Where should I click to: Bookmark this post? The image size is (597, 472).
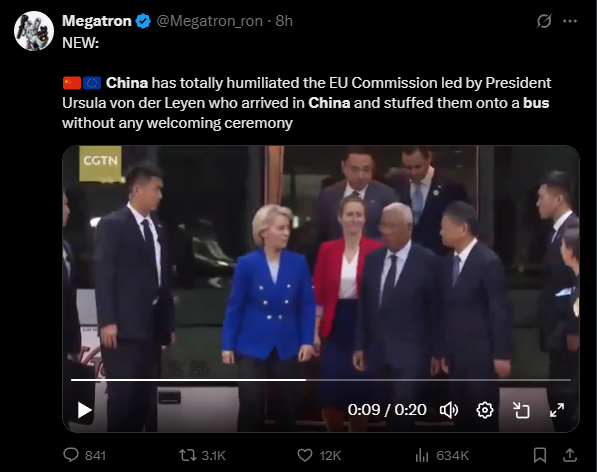[x=540, y=455]
